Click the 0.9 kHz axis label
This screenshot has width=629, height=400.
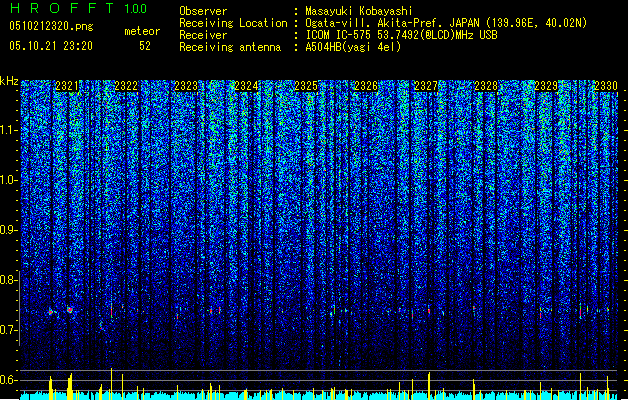click(x=9, y=230)
